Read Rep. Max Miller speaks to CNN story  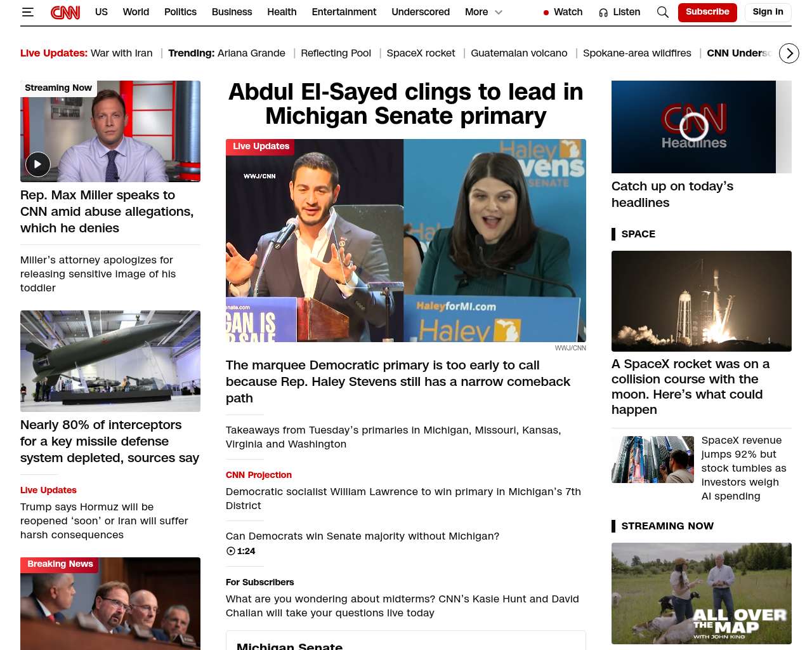(107, 211)
